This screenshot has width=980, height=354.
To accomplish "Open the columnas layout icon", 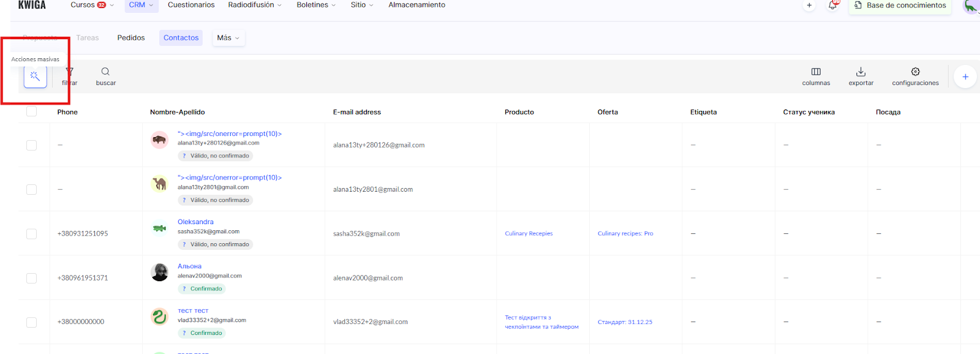I will coord(816,72).
